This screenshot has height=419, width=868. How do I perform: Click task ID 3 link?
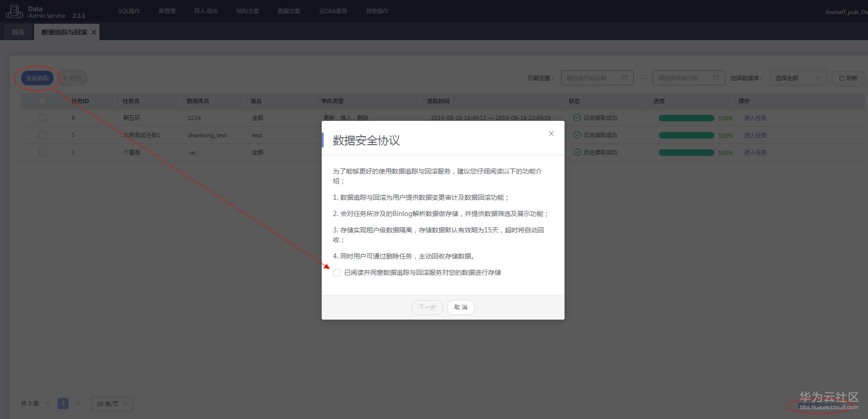pyautogui.click(x=73, y=153)
